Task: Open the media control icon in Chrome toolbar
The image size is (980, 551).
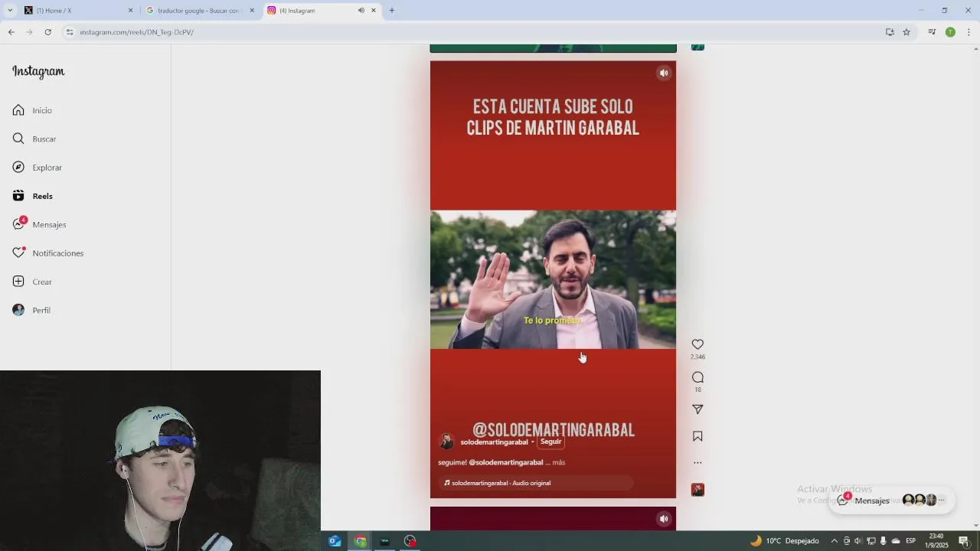Action: [932, 32]
